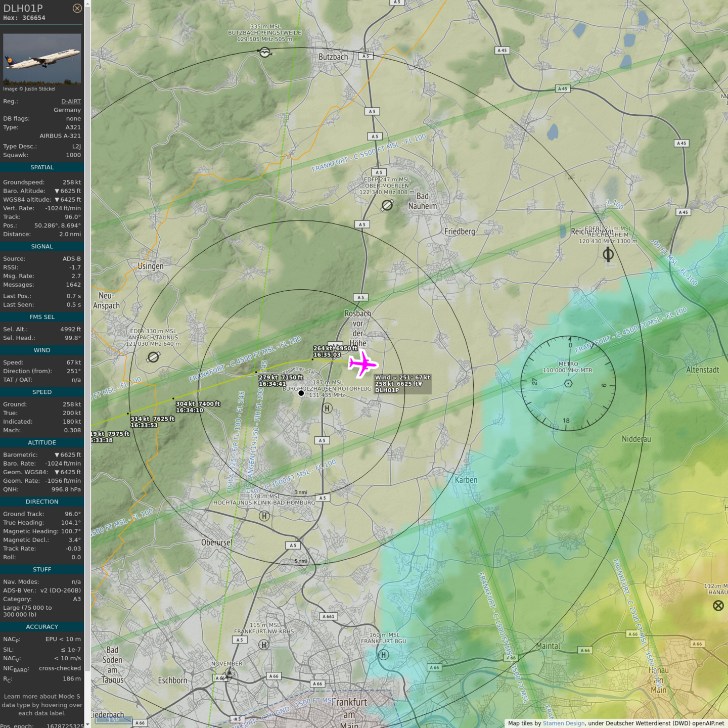Click the Hochtaunus-Klinik Bad Homburg heliport icon

tap(264, 516)
